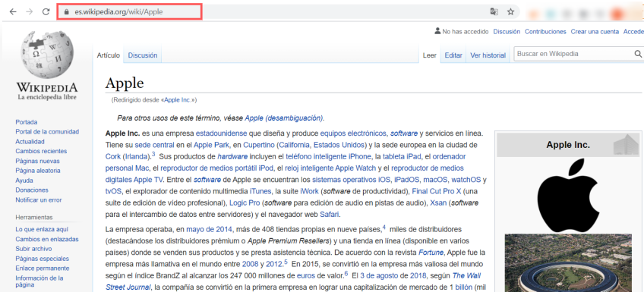Open the Xsan link
Screen dimensions: 644x292
[438, 203]
